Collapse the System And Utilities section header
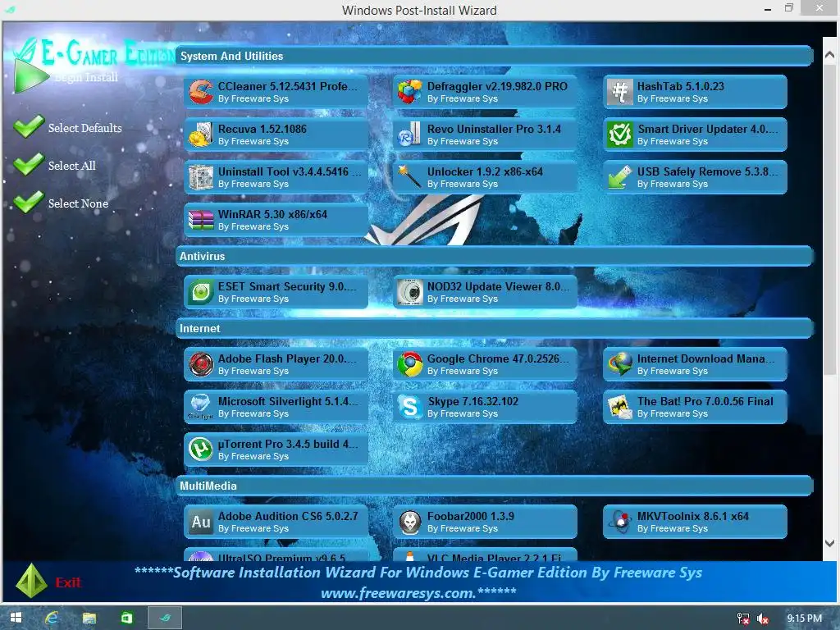 495,57
